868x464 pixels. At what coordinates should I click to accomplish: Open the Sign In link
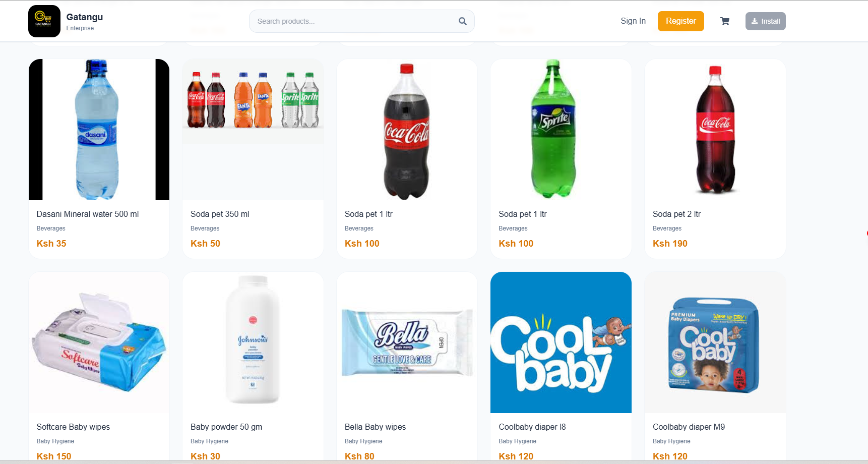coord(633,21)
